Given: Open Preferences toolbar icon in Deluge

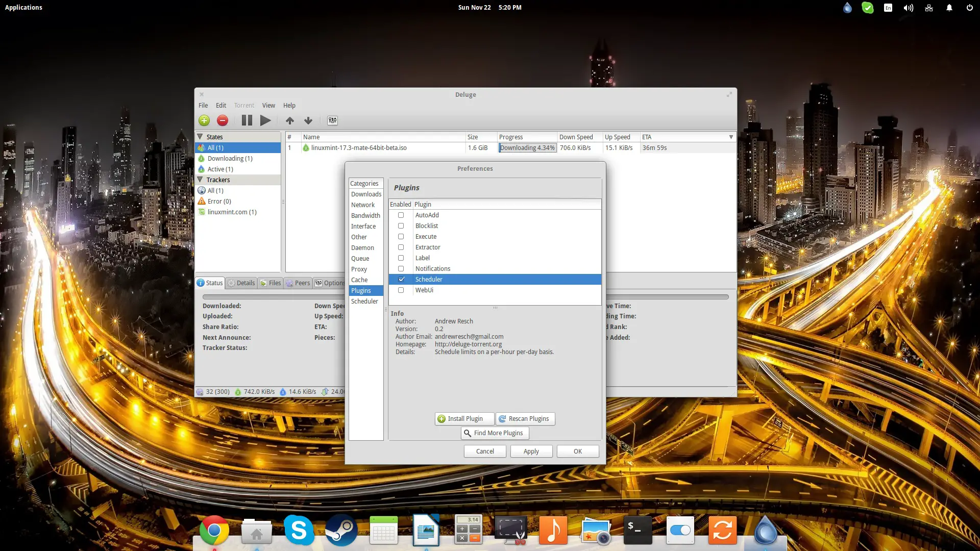Looking at the screenshot, I should click(333, 120).
